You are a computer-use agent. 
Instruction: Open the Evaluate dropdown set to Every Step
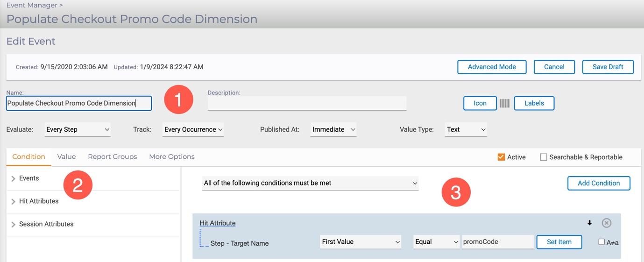(x=78, y=129)
